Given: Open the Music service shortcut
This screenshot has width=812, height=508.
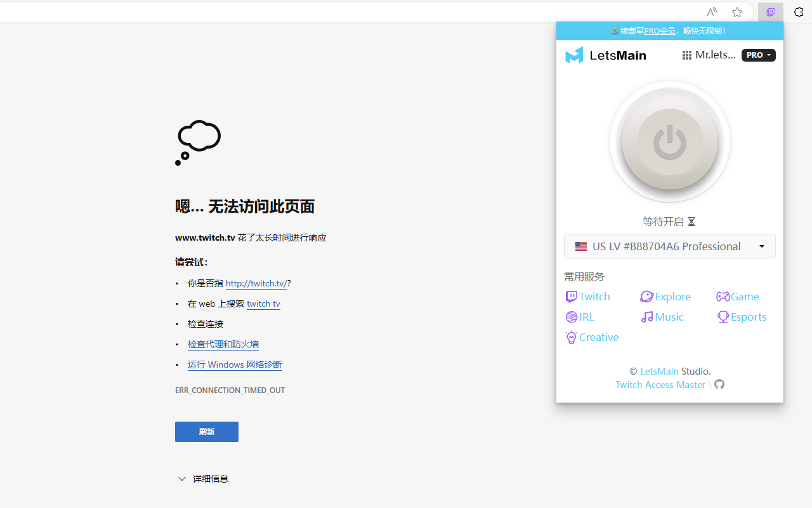Looking at the screenshot, I should (662, 317).
